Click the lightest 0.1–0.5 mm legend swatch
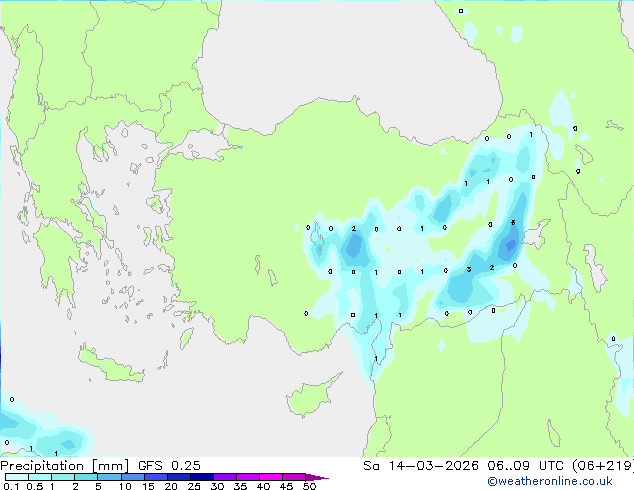The height and width of the screenshot is (490, 634). coord(17,477)
